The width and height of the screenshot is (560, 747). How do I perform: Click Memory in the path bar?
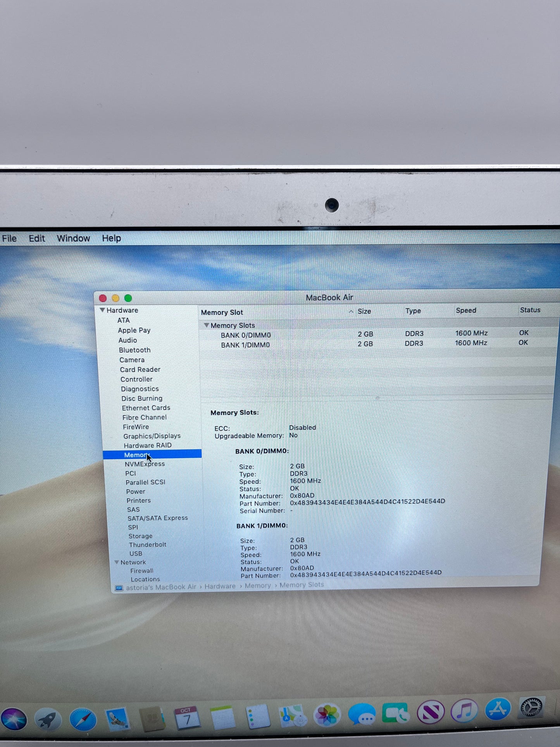[x=258, y=585]
